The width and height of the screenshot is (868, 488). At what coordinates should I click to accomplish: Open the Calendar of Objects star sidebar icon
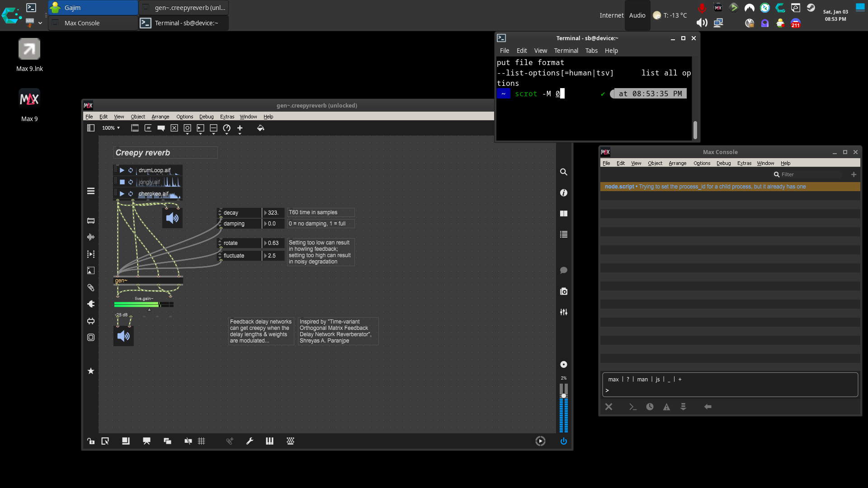91,371
